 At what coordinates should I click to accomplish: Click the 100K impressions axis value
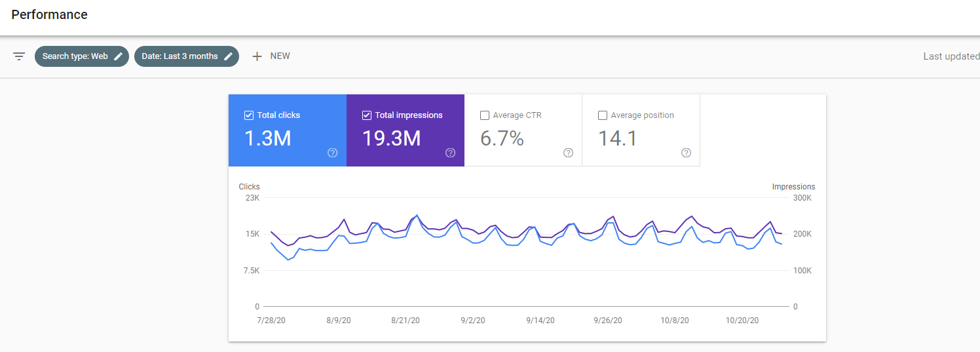(802, 271)
